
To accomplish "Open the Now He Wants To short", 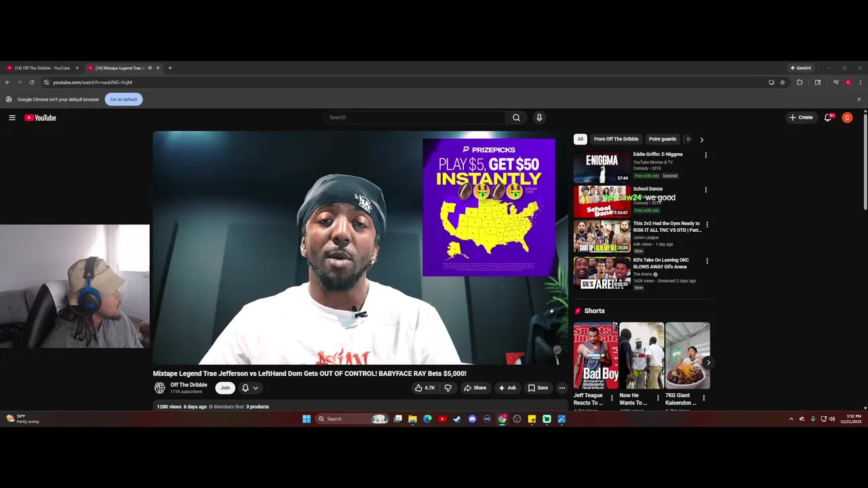I will coord(642,356).
